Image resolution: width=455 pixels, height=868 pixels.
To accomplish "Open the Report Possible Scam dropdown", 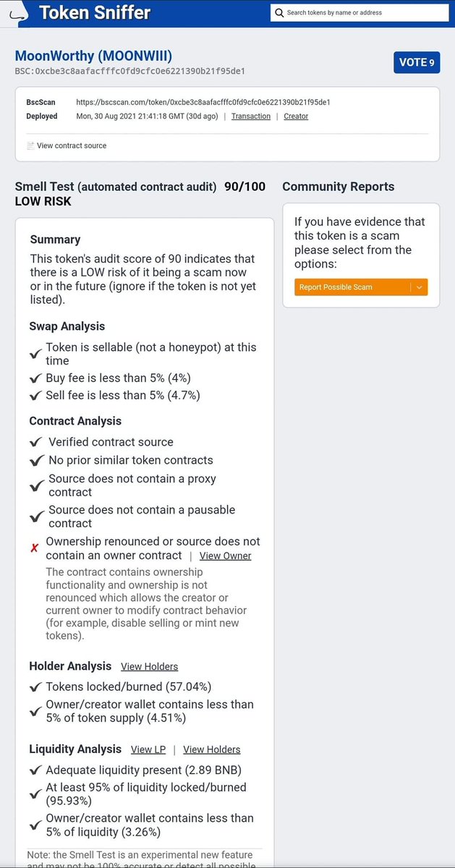I will 361,287.
